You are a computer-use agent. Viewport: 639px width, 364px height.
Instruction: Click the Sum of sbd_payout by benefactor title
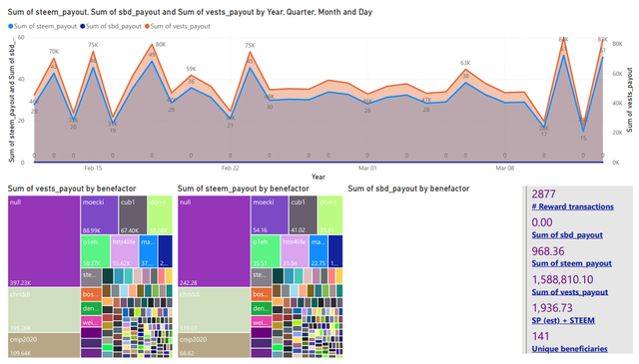(408, 188)
